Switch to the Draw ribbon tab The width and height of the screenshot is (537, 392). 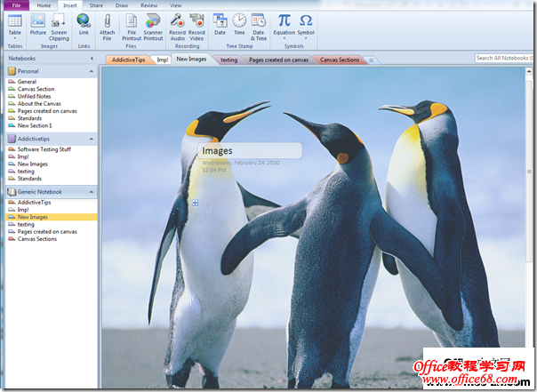[x=121, y=5]
